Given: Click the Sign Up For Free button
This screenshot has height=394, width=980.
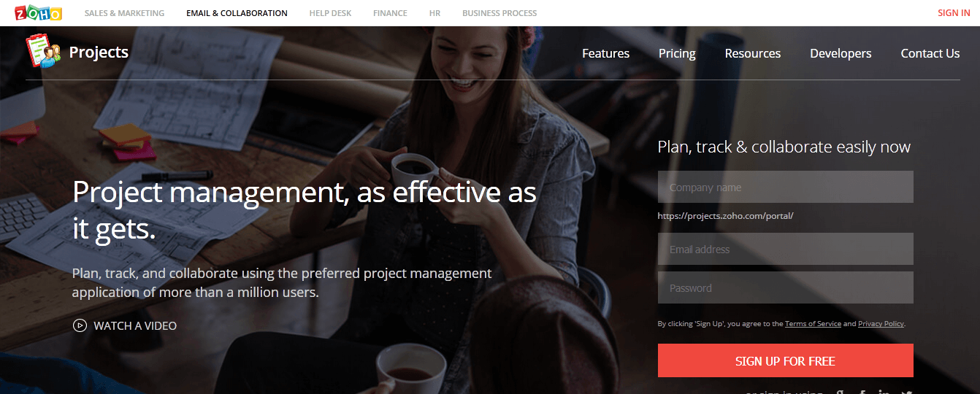Looking at the screenshot, I should point(785,360).
